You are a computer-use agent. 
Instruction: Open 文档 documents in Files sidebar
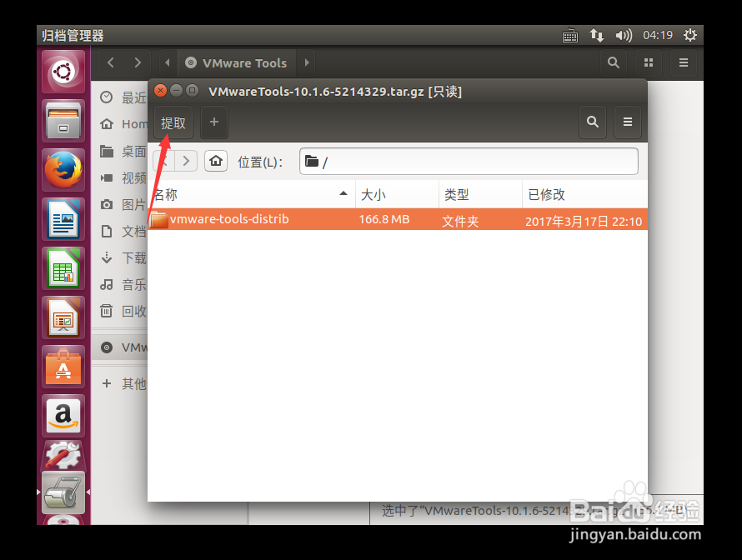tap(120, 232)
